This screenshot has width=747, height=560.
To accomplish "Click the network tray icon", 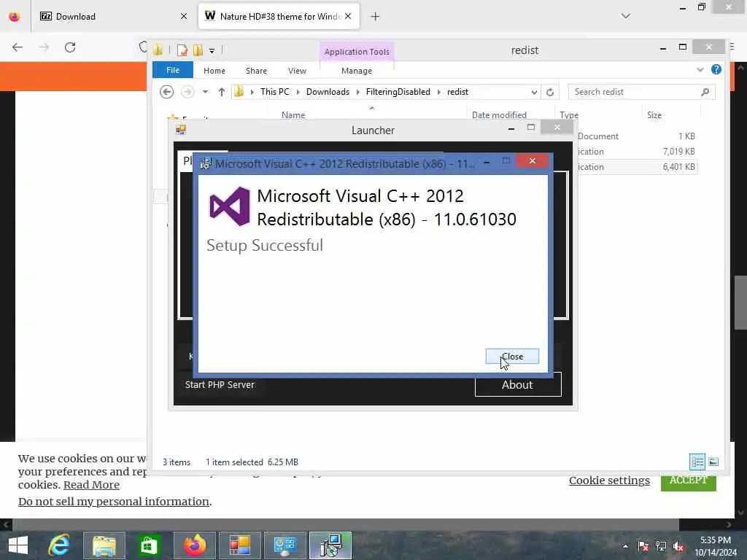I will click(661, 546).
